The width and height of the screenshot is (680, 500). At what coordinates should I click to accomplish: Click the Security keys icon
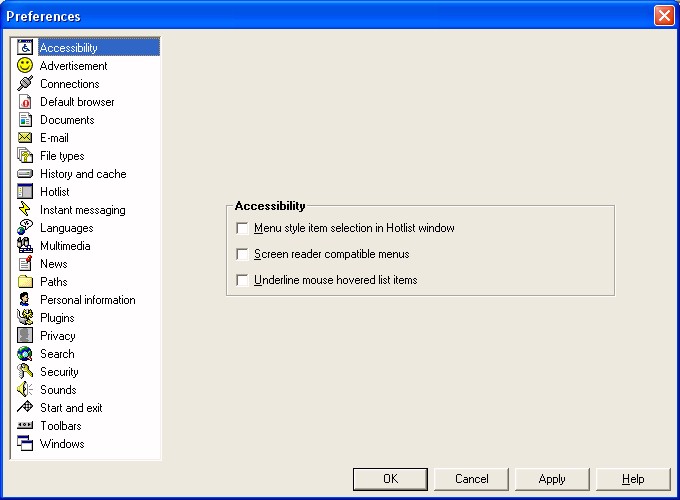click(25, 371)
